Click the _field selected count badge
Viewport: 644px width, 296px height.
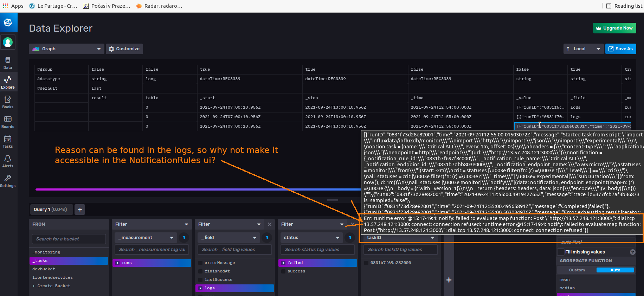pos(267,238)
